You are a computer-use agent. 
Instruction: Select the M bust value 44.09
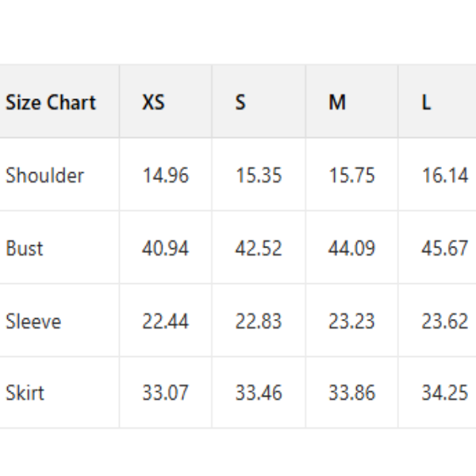point(351,248)
